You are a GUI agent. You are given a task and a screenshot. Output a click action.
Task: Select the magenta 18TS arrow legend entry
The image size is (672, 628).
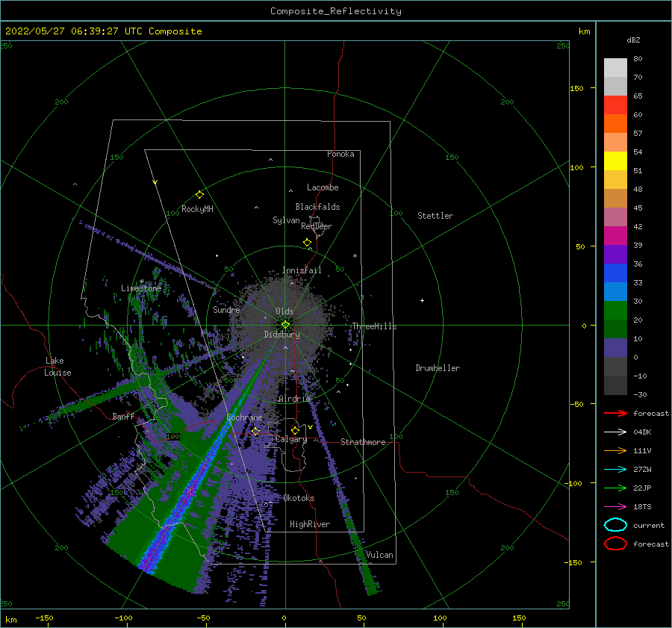615,507
